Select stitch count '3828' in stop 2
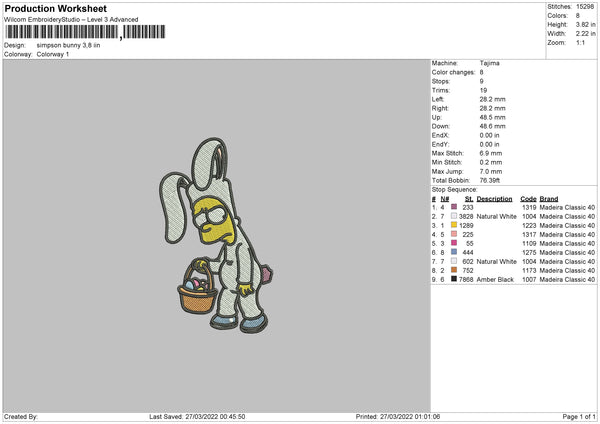 466,217
